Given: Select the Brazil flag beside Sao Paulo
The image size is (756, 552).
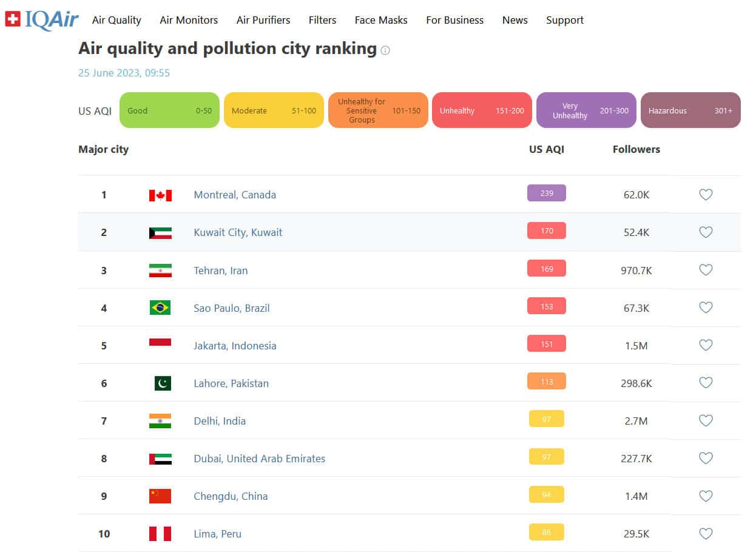Looking at the screenshot, I should (x=160, y=308).
